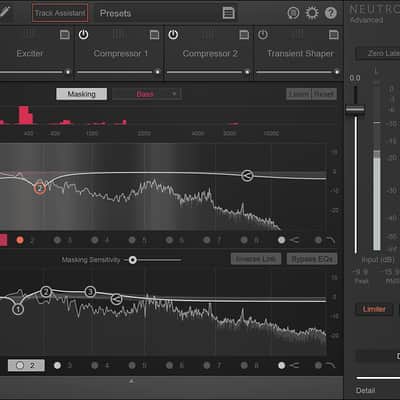Open the Bass masking source dropdown
400x400 pixels.
tap(147, 94)
